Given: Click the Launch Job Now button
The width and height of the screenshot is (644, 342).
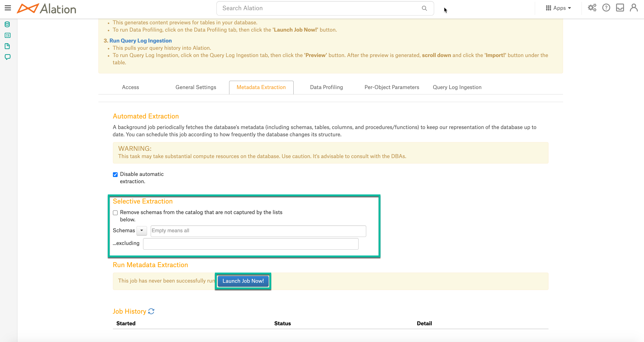Looking at the screenshot, I should click(243, 281).
